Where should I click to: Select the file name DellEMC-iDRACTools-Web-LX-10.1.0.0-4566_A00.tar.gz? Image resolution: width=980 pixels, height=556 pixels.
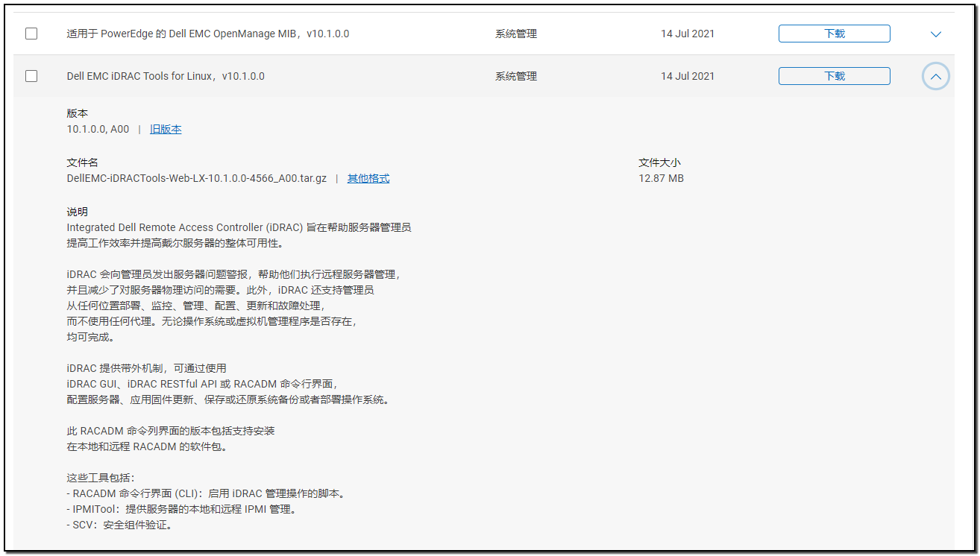pyautogui.click(x=197, y=178)
